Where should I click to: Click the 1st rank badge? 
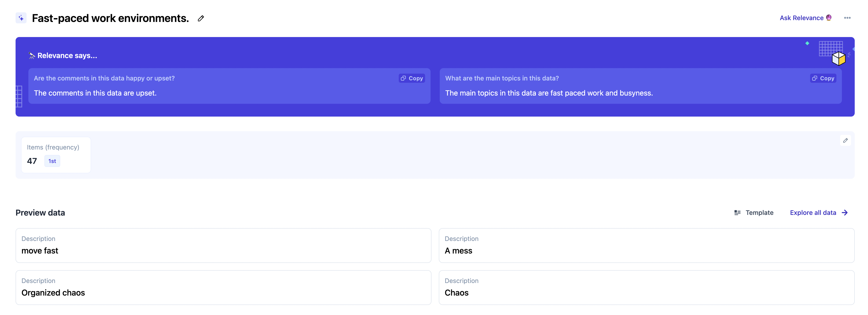pyautogui.click(x=52, y=161)
